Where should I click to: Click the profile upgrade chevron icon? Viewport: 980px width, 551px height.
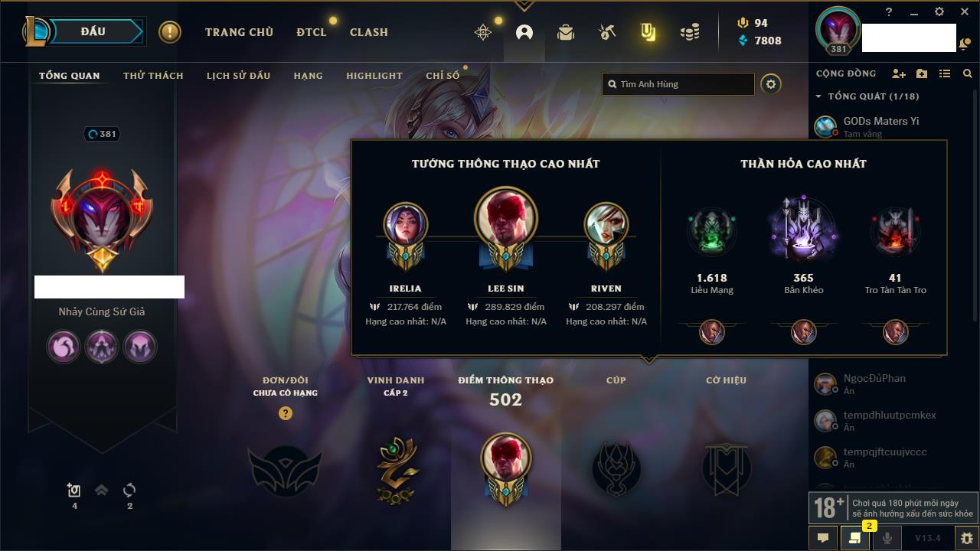pyautogui.click(x=101, y=491)
